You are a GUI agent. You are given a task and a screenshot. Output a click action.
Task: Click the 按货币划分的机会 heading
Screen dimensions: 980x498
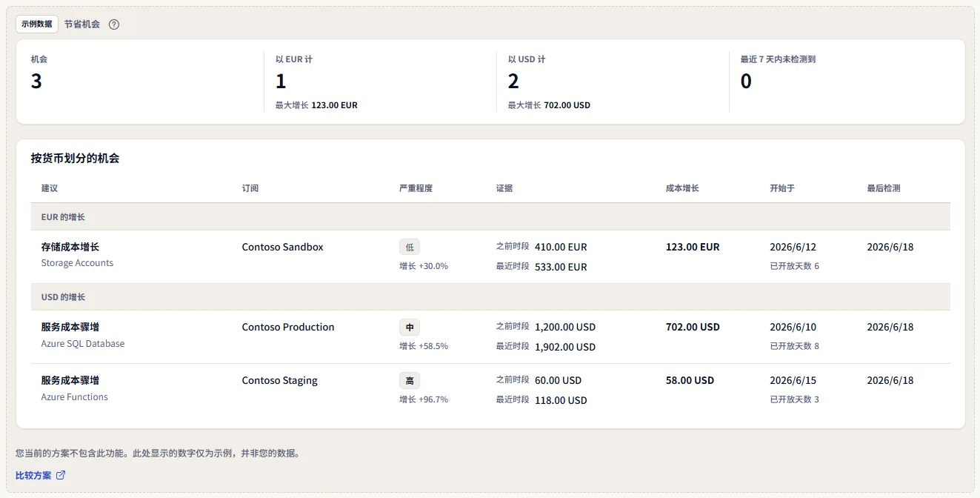pyautogui.click(x=75, y=158)
